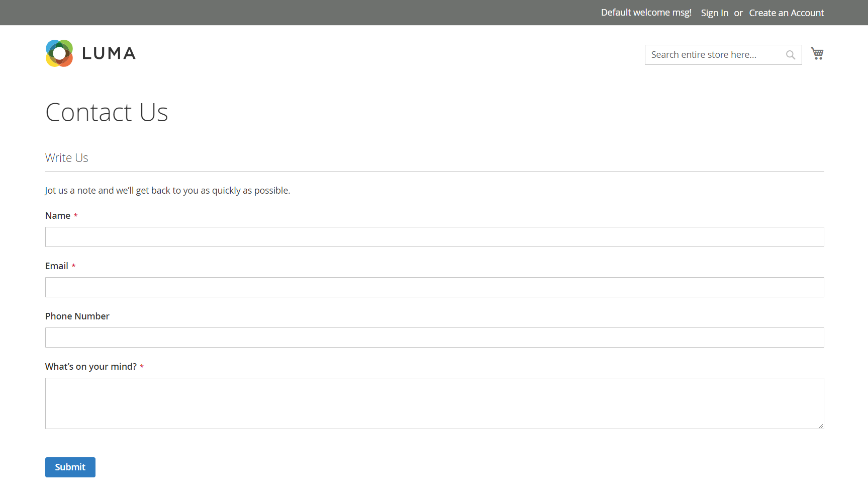Focus the Email input field
The width and height of the screenshot is (868, 496).
pos(435,287)
